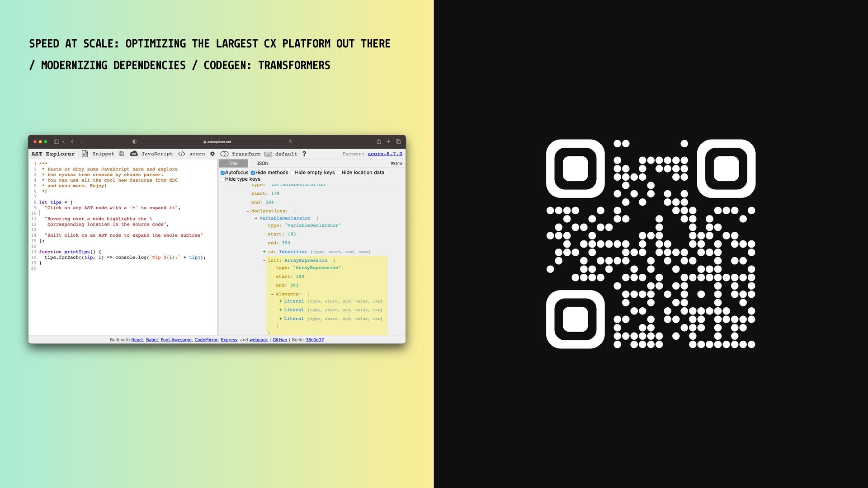Toggle the Transform switch
This screenshot has width=868, height=488.
224,154
